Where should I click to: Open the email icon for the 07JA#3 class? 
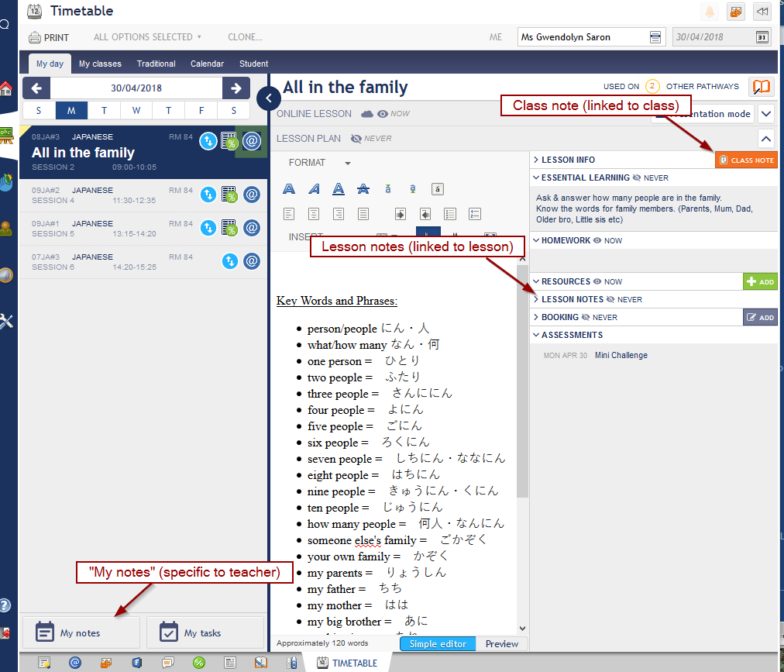click(x=252, y=261)
